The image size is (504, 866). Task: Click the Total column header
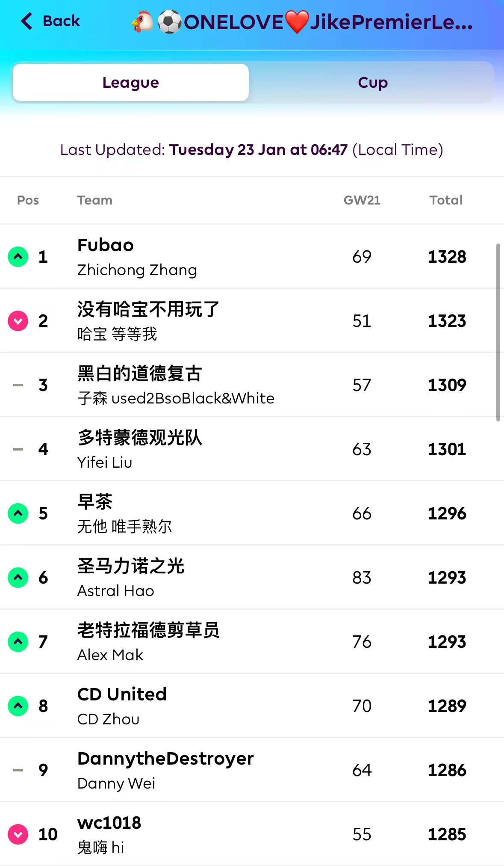[x=446, y=200]
